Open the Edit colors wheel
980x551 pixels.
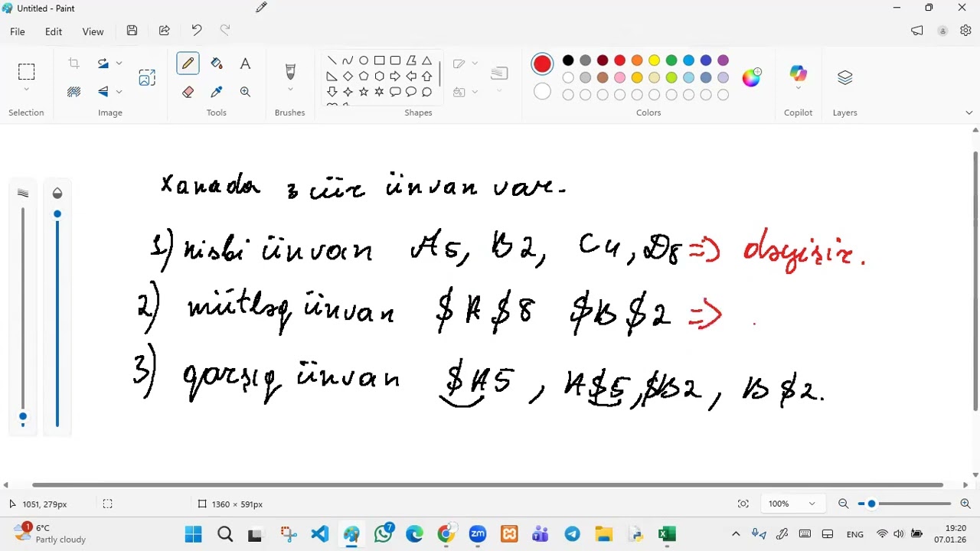(x=751, y=77)
